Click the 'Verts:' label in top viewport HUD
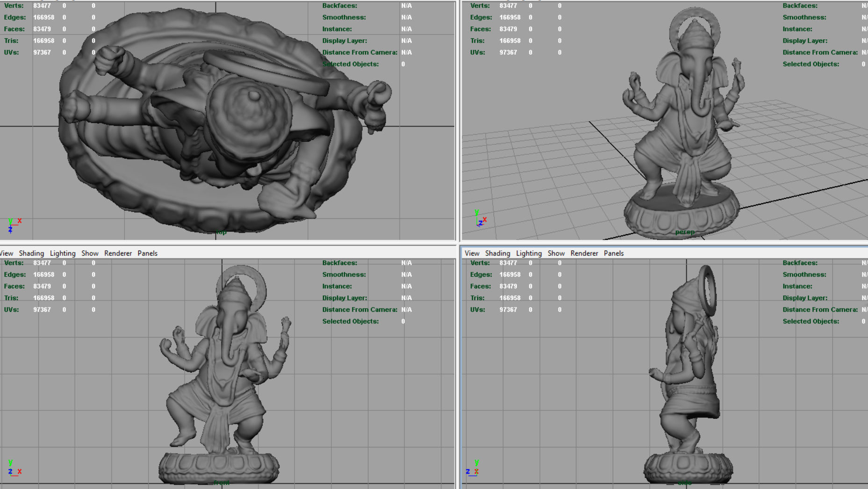Image resolution: width=868 pixels, height=489 pixels. (14, 6)
